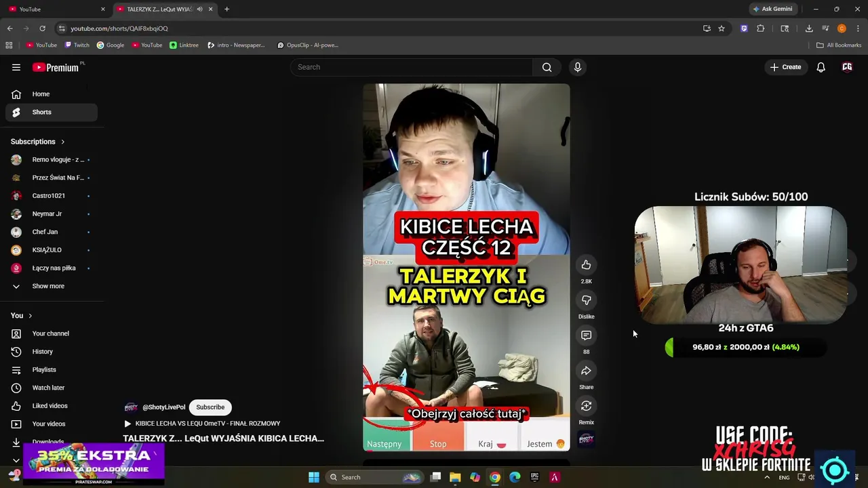868x488 pixels.
Task: Click the Create button
Action: coord(785,67)
